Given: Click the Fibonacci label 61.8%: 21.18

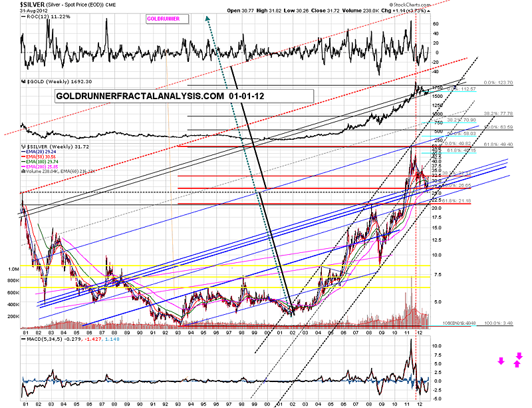Looking at the screenshot, I should (456, 201).
